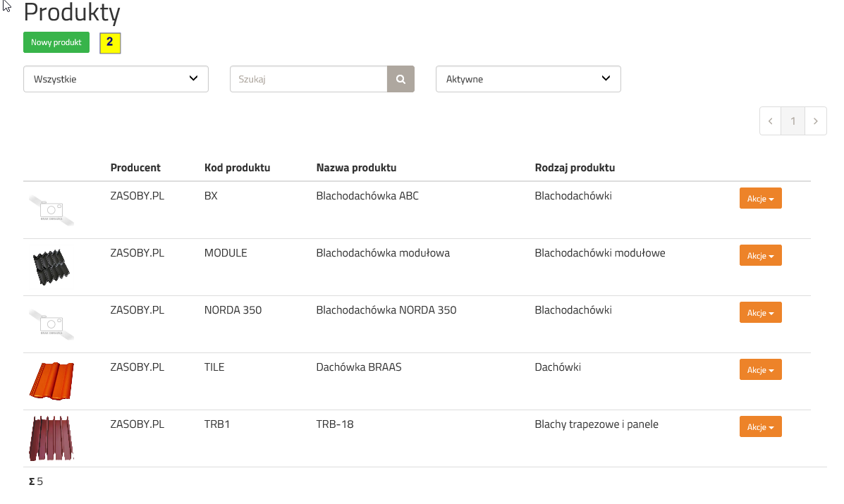Open the Aktywne status dropdown
Viewport: 844px width, 504px height.
point(528,79)
